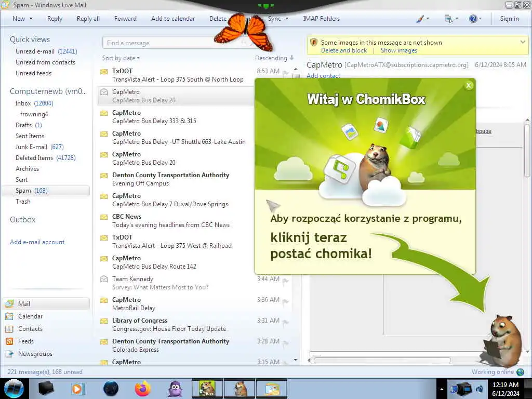Select Unread e-mail quick view
The width and height of the screenshot is (532, 399).
point(46,51)
